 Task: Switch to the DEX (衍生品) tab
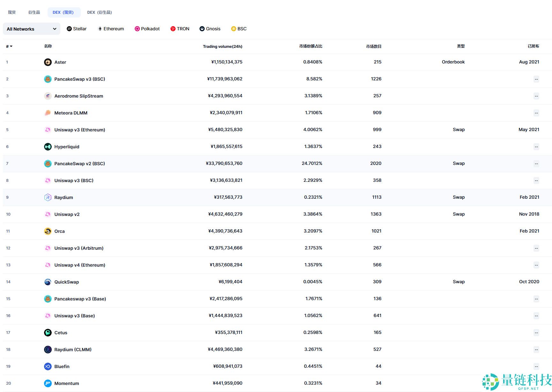tap(99, 12)
